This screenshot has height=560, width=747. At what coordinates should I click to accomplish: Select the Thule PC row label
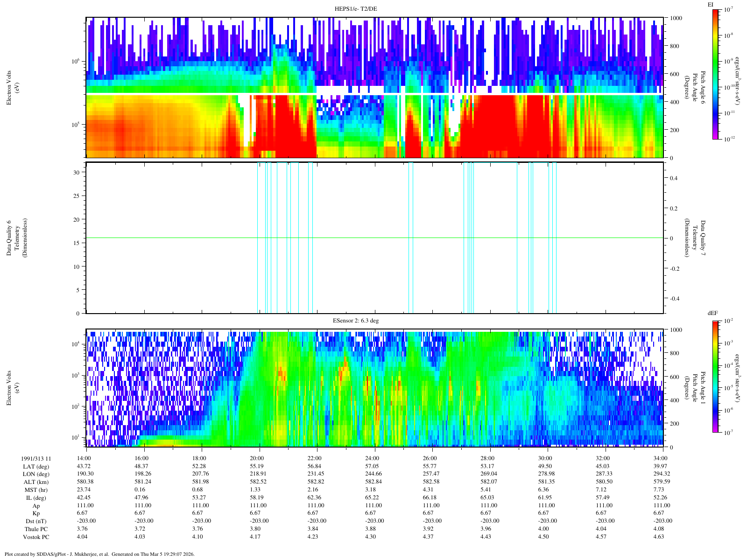click(36, 529)
